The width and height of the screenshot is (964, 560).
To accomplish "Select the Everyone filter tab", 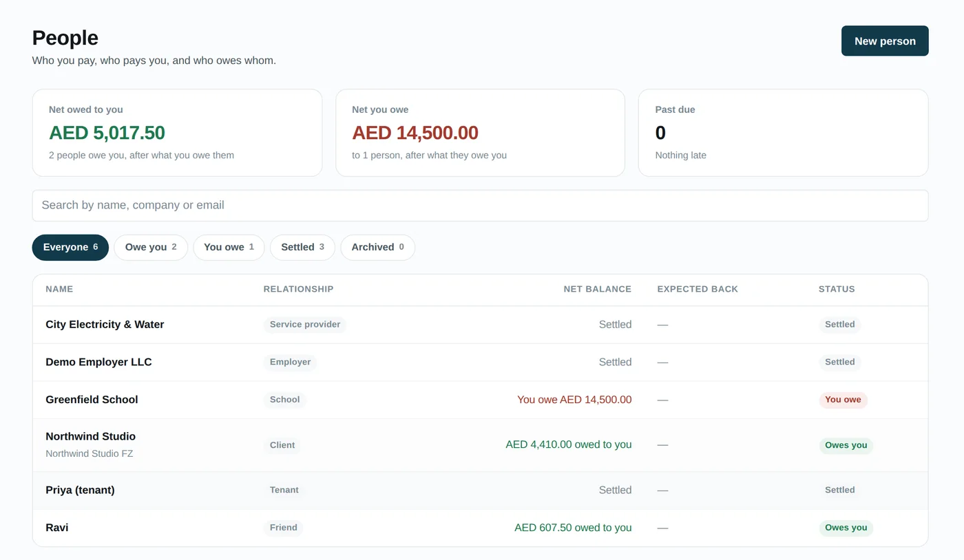I will (x=70, y=247).
